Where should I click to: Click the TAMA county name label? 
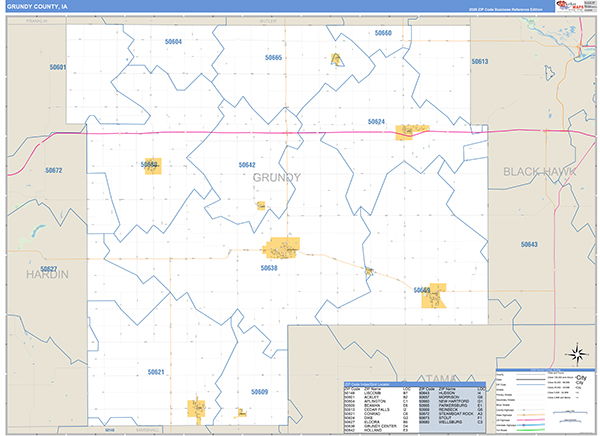[x=440, y=379]
